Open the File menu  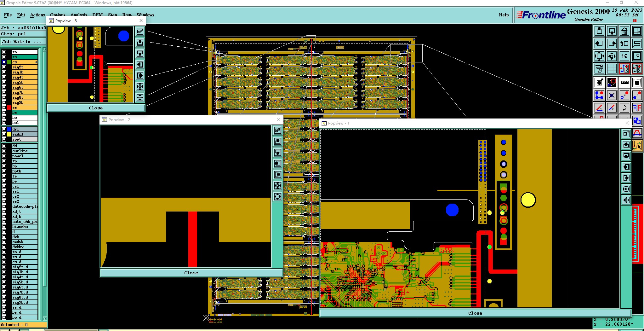[x=8, y=15]
